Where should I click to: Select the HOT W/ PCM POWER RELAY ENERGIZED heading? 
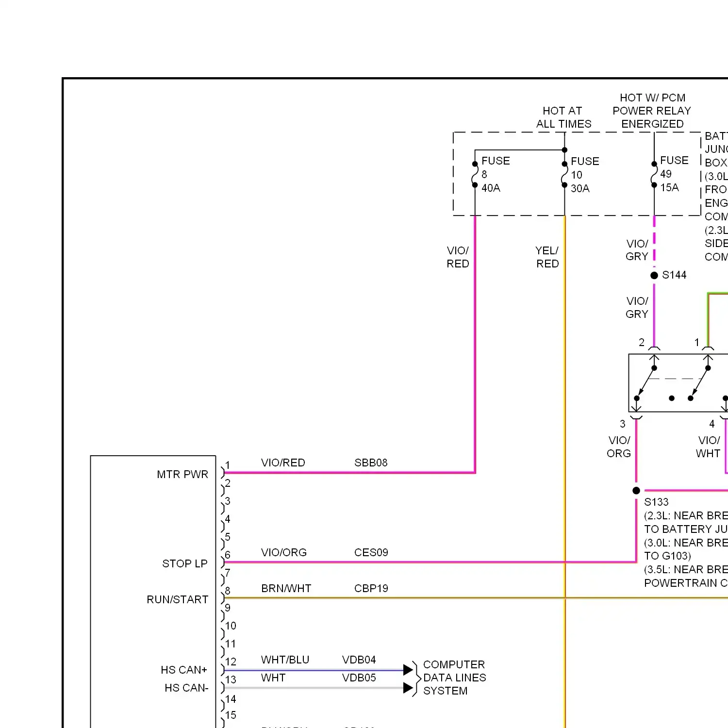(652, 111)
